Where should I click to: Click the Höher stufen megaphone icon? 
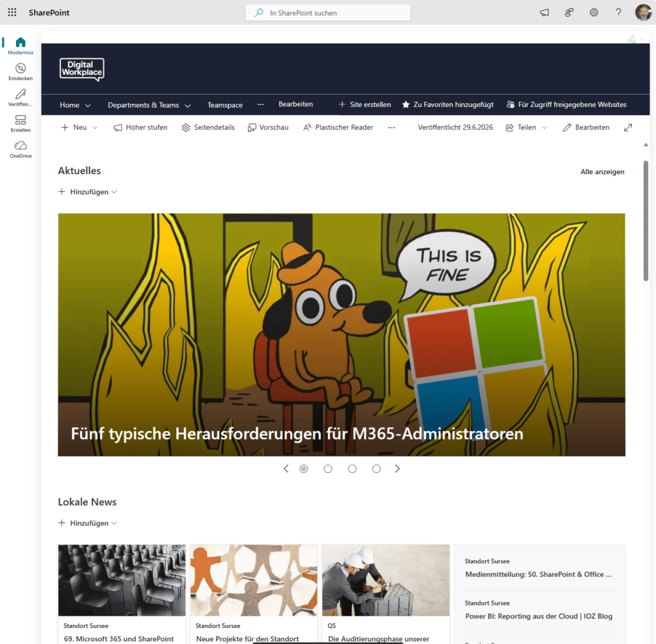tap(118, 128)
